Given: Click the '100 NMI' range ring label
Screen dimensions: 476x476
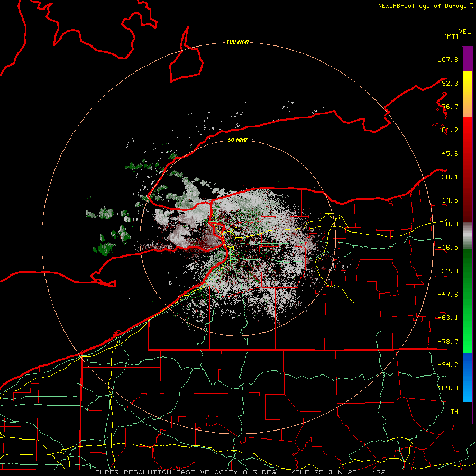Looking at the screenshot, I should click(x=237, y=42).
